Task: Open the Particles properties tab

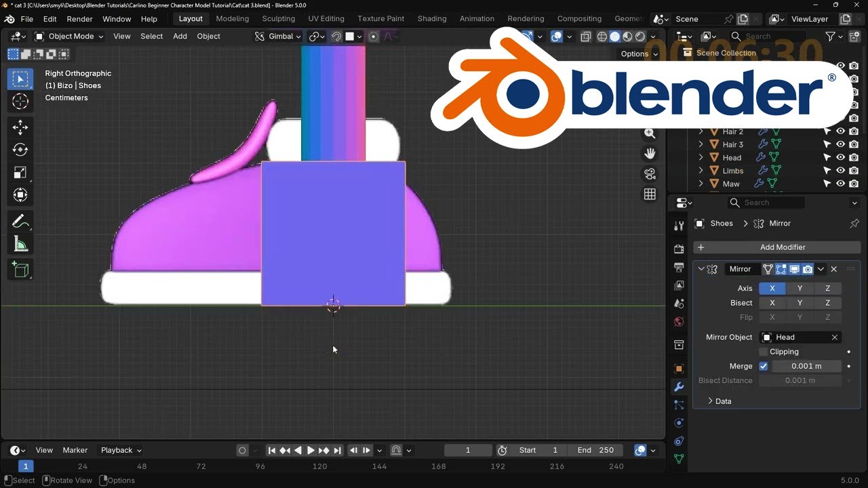Action: point(679,405)
